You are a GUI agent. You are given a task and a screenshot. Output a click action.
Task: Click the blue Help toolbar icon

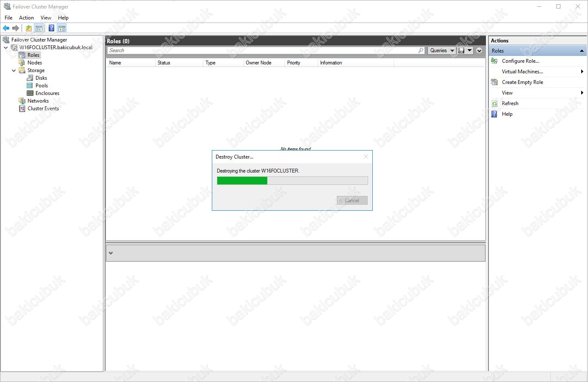click(x=51, y=28)
